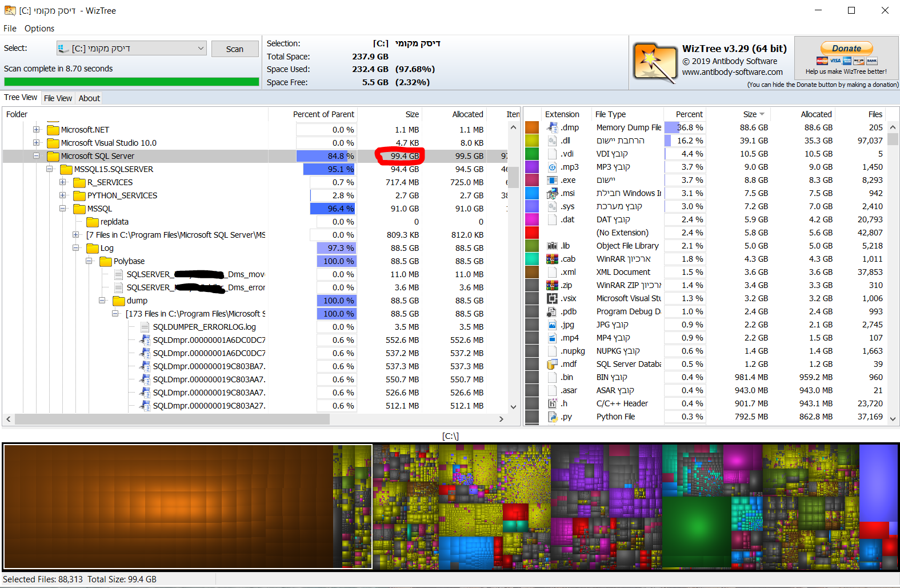Click the purple .mp3 color swatch
This screenshot has height=588, width=900.
pos(532,167)
